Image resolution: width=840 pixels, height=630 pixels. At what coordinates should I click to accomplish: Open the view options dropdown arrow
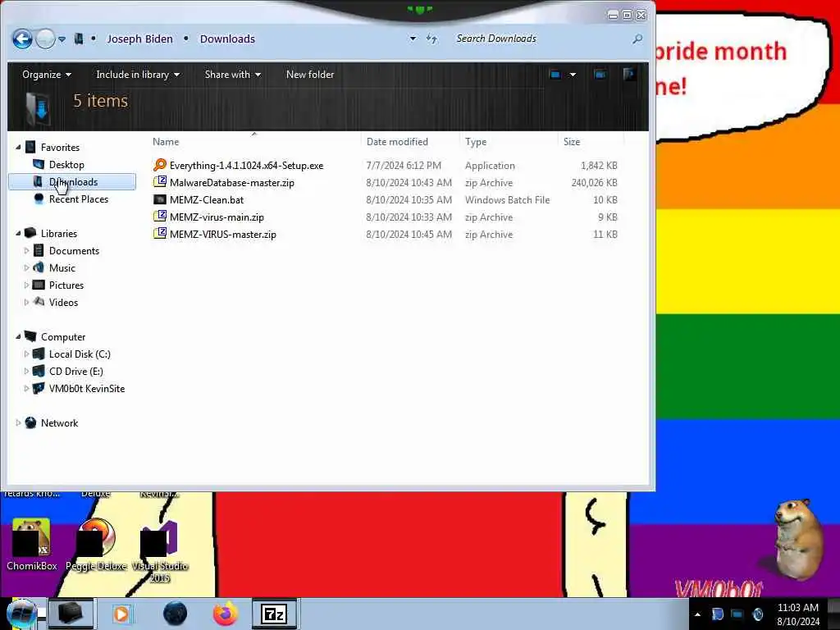click(573, 75)
